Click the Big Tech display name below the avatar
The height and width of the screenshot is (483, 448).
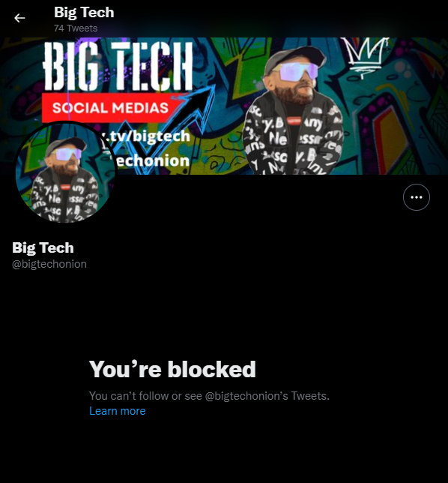[43, 248]
